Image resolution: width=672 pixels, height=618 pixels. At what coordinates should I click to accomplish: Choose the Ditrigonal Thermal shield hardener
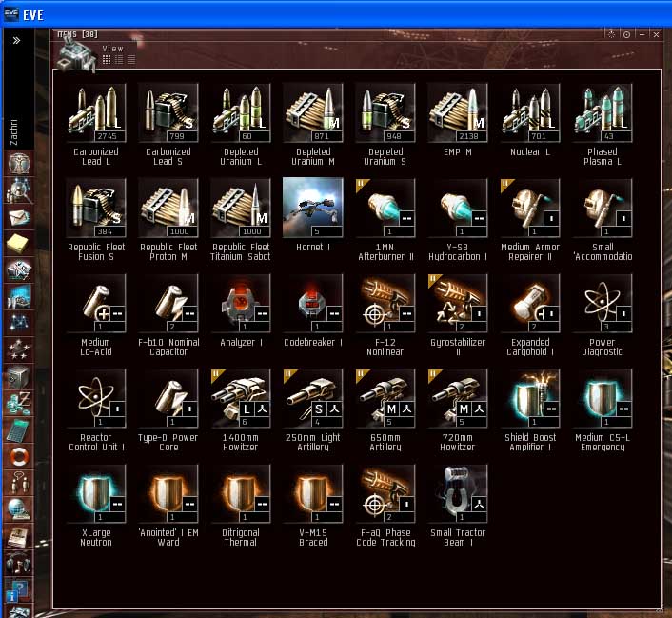[241, 493]
